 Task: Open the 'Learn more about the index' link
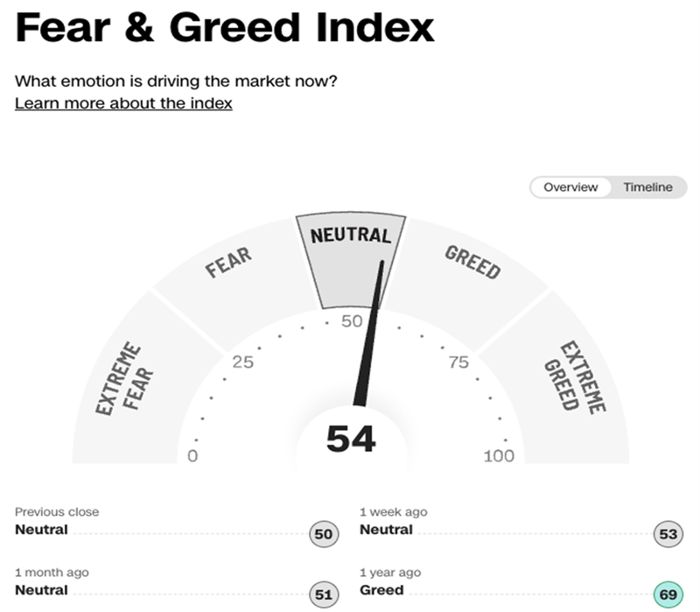pos(123,103)
